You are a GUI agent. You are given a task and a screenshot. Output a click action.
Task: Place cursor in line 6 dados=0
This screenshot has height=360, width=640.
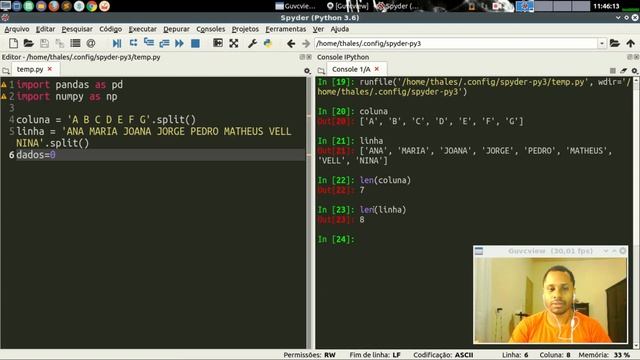(36, 155)
